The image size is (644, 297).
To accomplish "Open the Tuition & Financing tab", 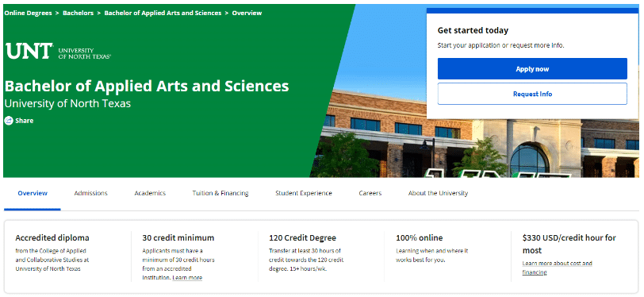I will click(x=220, y=193).
